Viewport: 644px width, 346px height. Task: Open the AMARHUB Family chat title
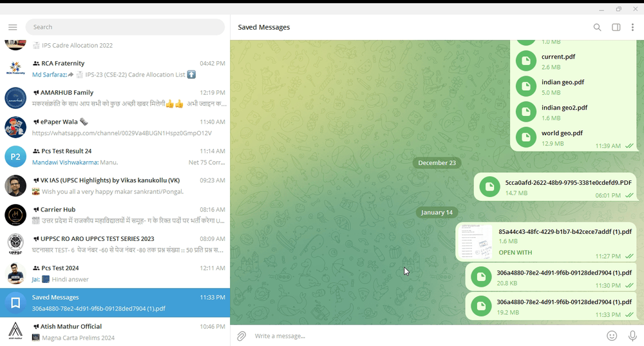67,92
